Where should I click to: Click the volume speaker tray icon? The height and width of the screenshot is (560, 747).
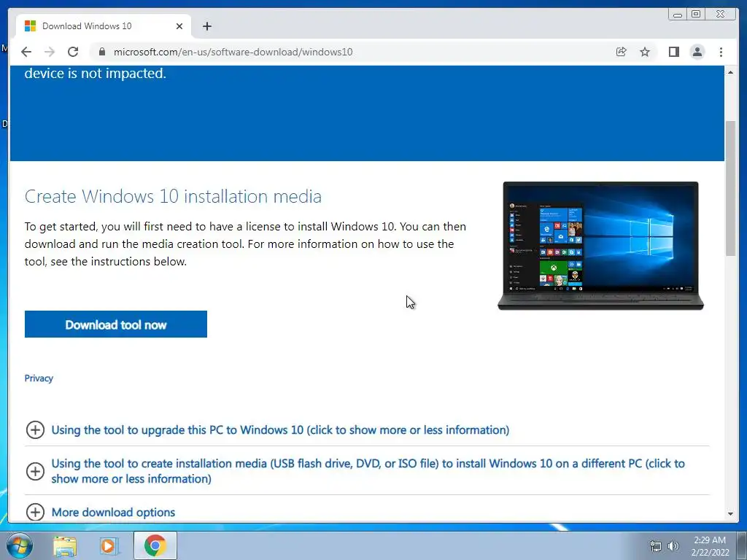click(x=673, y=546)
